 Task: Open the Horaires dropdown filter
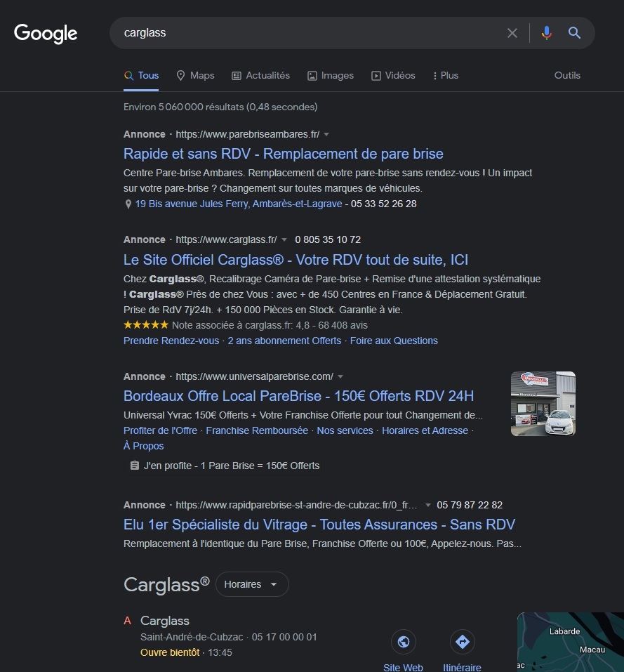(252, 584)
